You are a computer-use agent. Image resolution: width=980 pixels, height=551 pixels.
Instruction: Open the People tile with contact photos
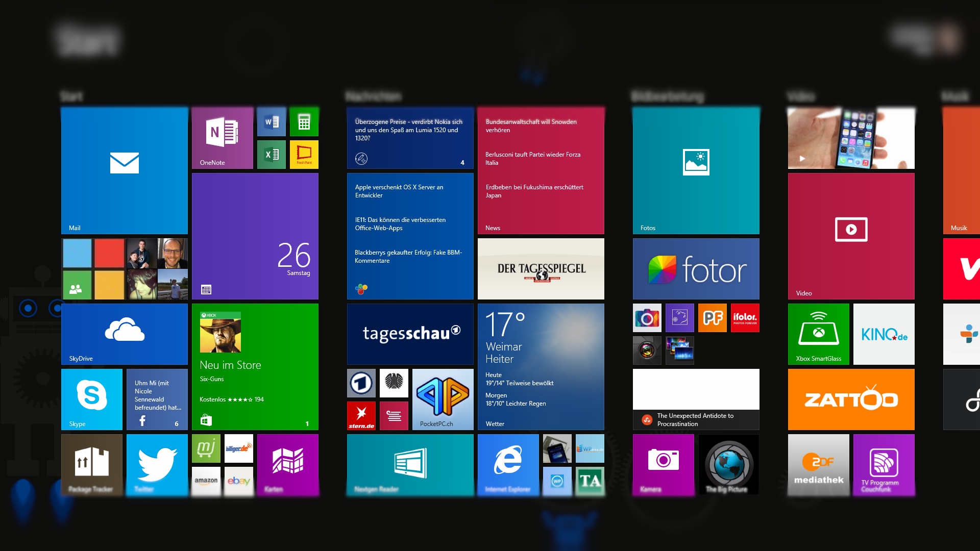pyautogui.click(x=125, y=269)
